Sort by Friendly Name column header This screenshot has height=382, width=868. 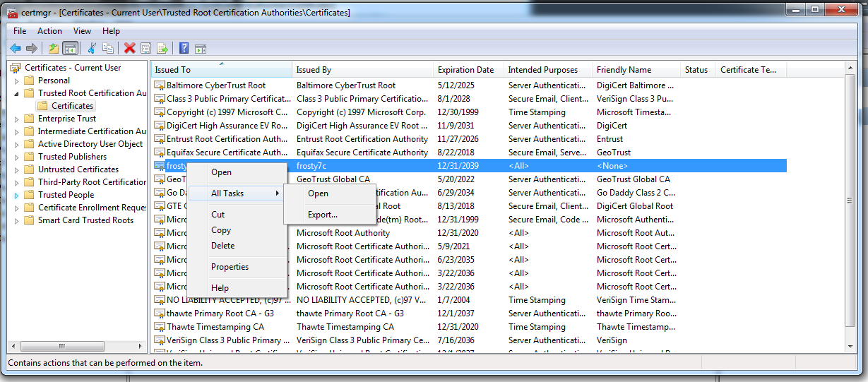coord(636,70)
